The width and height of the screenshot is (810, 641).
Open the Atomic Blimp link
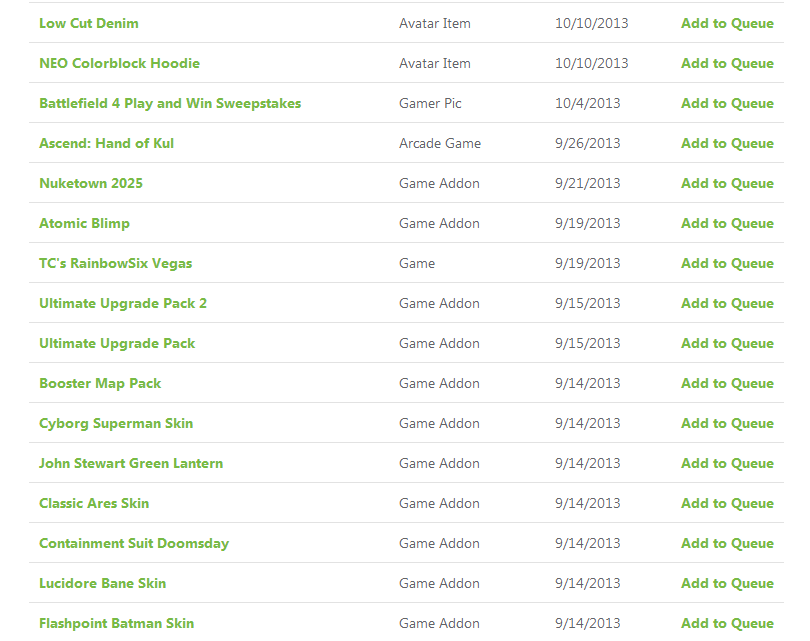(x=84, y=223)
